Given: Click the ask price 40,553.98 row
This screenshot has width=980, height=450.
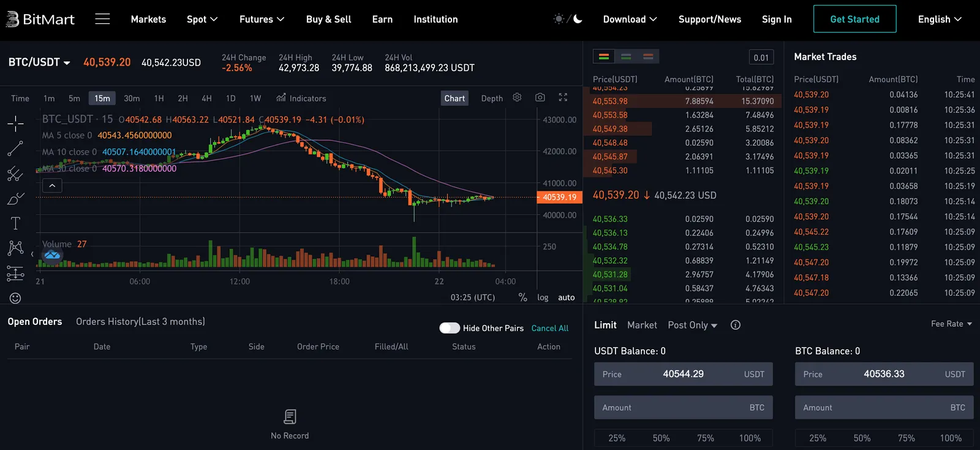Looking at the screenshot, I should pos(683,101).
